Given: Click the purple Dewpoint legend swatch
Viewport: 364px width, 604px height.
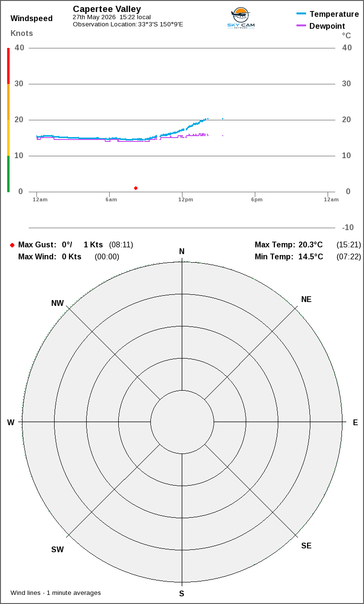Looking at the screenshot, I should pos(301,25).
